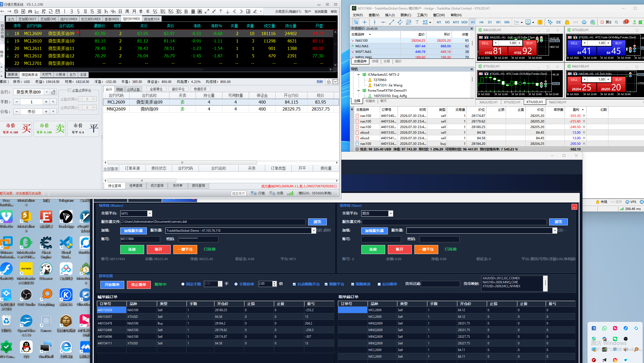Open the Slave 服务器 dropdown arrow

555,230
